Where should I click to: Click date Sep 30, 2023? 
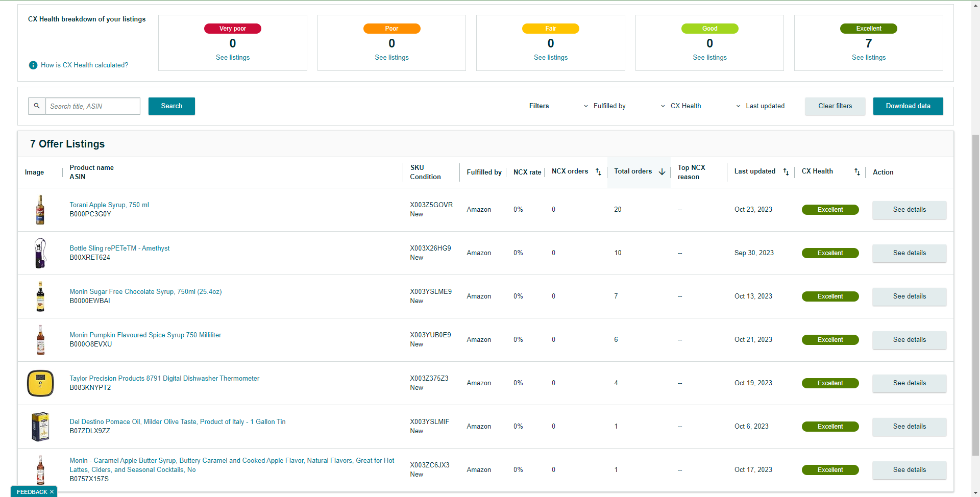(x=754, y=253)
